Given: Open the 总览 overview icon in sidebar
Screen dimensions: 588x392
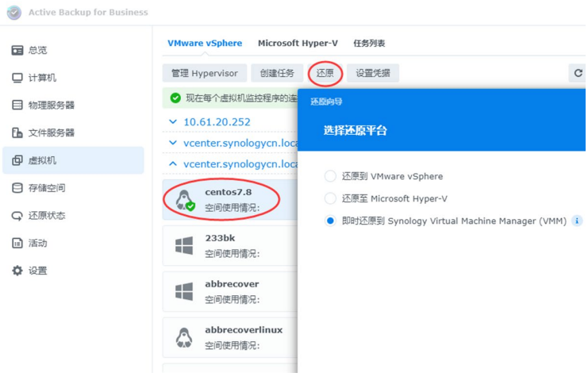Looking at the screenshot, I should [x=17, y=50].
